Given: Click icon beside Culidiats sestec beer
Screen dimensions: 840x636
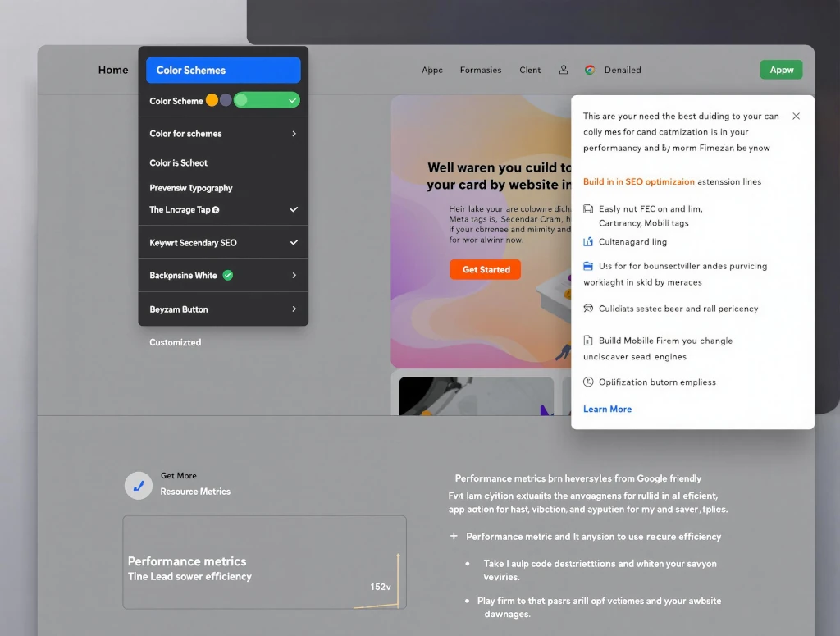Looking at the screenshot, I should tap(588, 308).
